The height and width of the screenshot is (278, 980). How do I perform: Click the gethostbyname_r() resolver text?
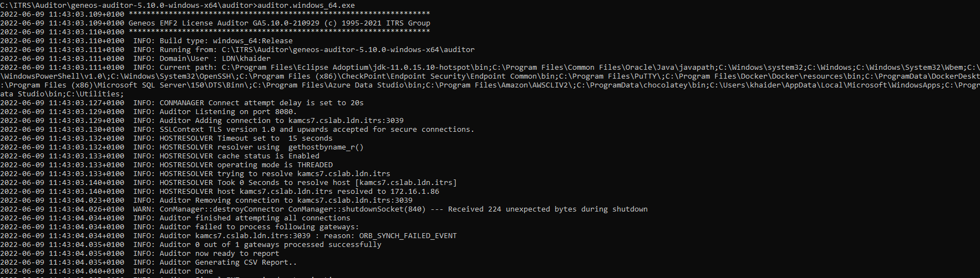[326, 147]
